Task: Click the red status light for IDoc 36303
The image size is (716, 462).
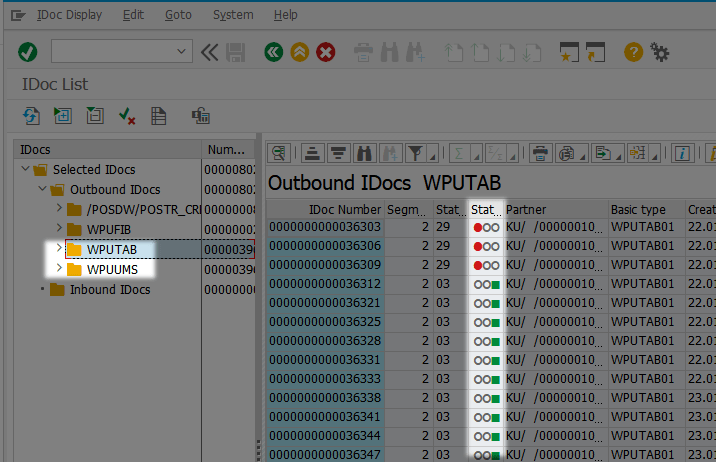Action: 478,228
